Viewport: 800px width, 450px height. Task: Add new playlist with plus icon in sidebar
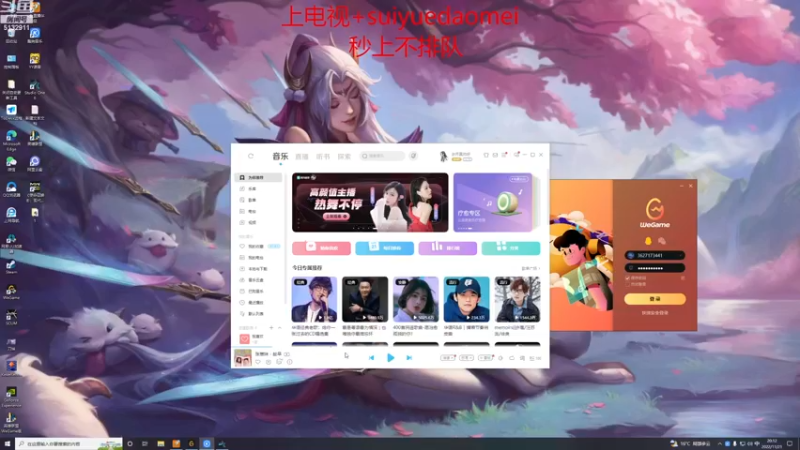point(271,328)
